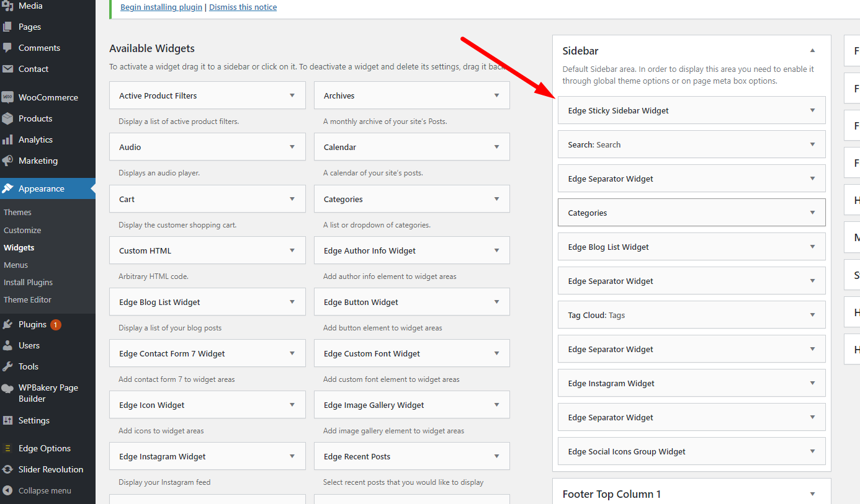Open the Edge Options menu
Viewport: 860px width, 504px height.
[x=48, y=448]
